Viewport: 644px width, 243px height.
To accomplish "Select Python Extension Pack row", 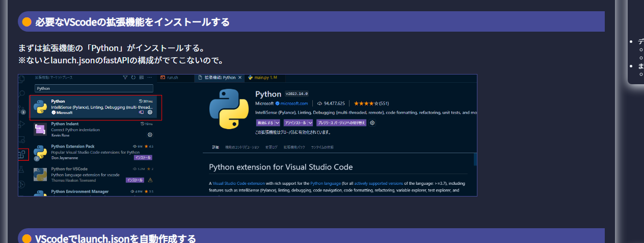I will point(93,152).
